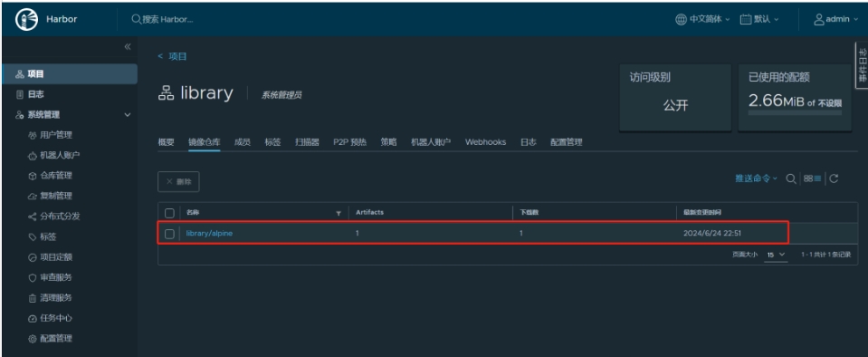Search repositories with the table magnifier icon
The height and width of the screenshot is (357, 868).
click(792, 178)
